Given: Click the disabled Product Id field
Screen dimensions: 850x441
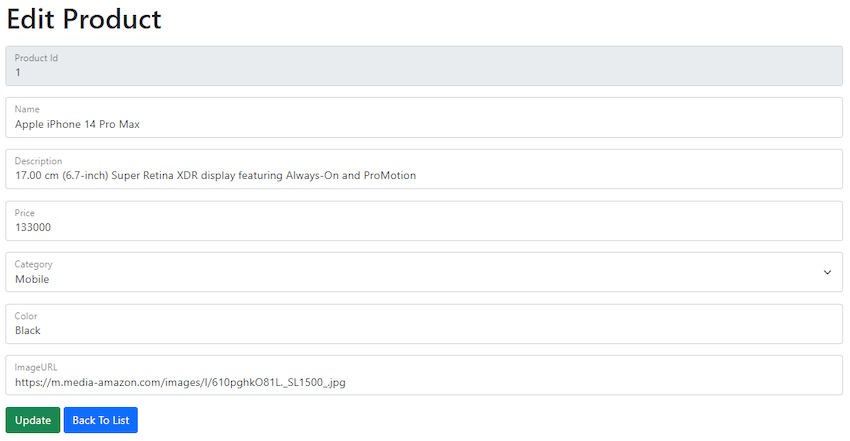Looking at the screenshot, I should pyautogui.click(x=424, y=66).
